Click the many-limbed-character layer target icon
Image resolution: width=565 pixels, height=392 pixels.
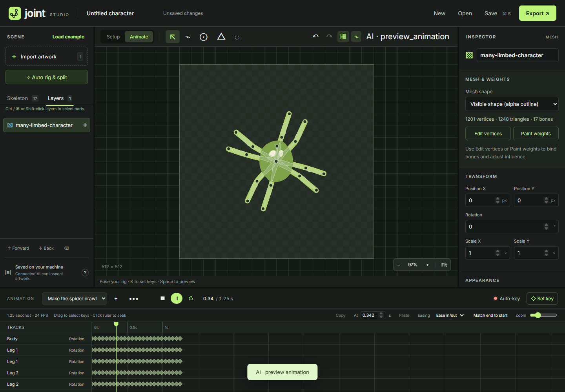85,125
